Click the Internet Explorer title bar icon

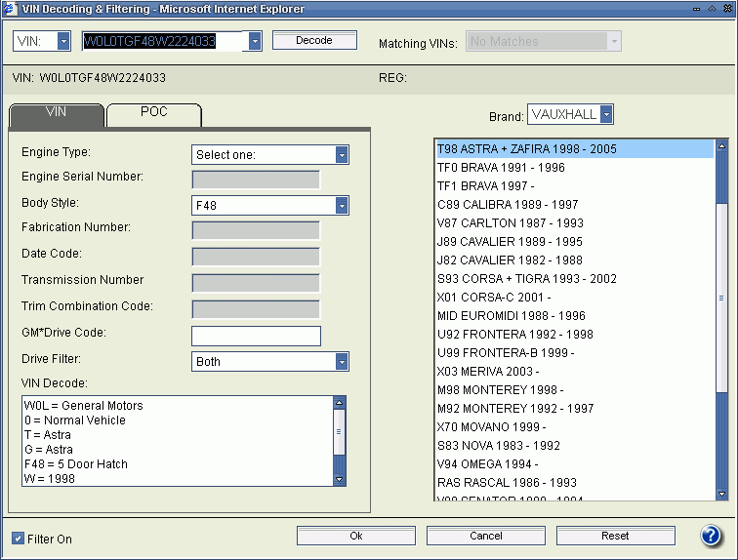pyautogui.click(x=11, y=9)
